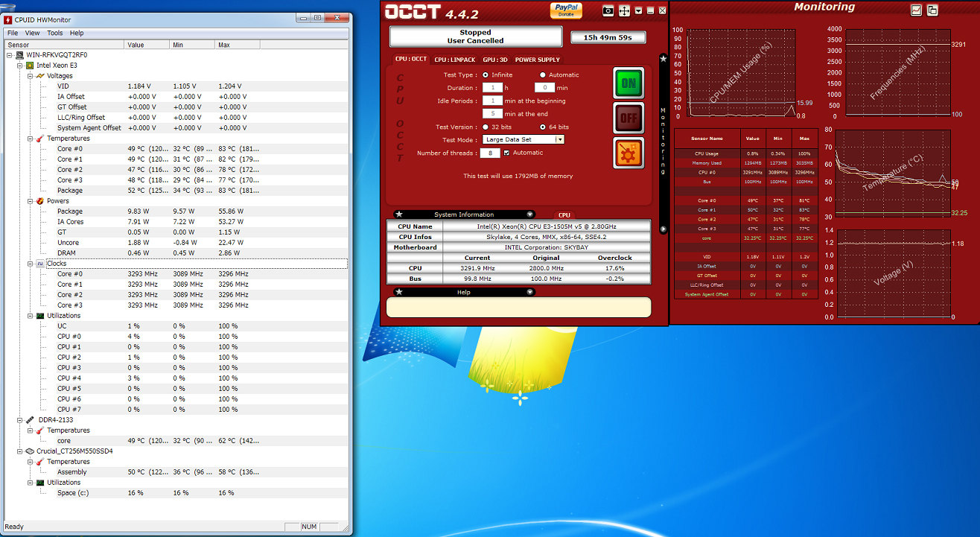Click the thermometer icon under the Crucial SSD
The height and width of the screenshot is (537, 980).
40,462
